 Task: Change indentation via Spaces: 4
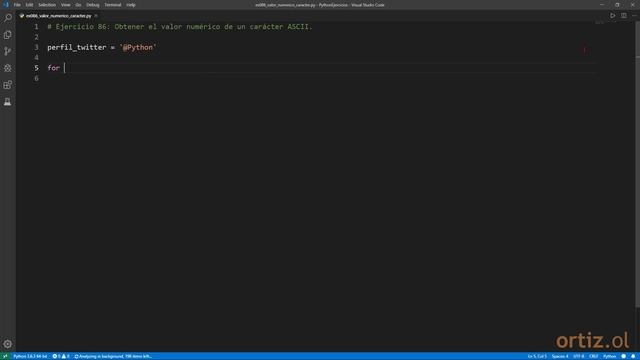560,356
